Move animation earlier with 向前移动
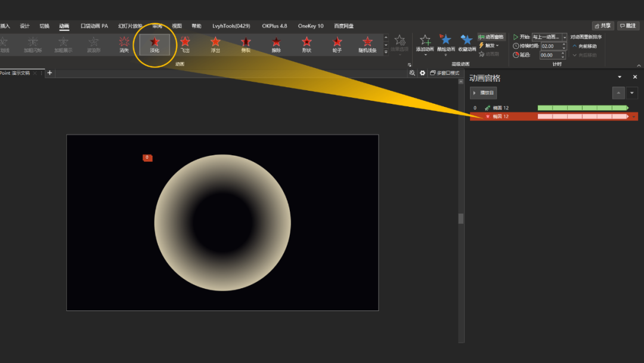Screen dimensions: 644x363 point(584,46)
